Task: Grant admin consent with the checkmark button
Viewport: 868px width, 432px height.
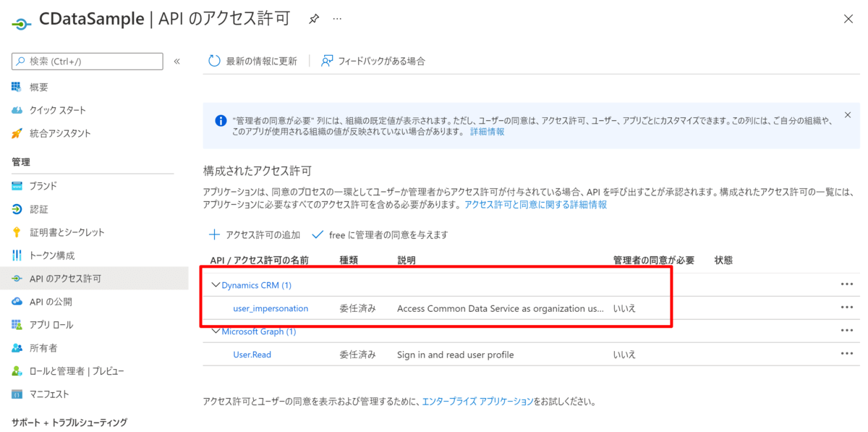Action: (317, 234)
